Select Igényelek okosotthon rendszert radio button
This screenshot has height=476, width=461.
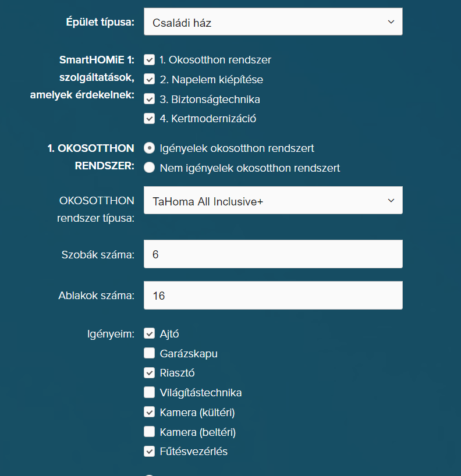150,148
